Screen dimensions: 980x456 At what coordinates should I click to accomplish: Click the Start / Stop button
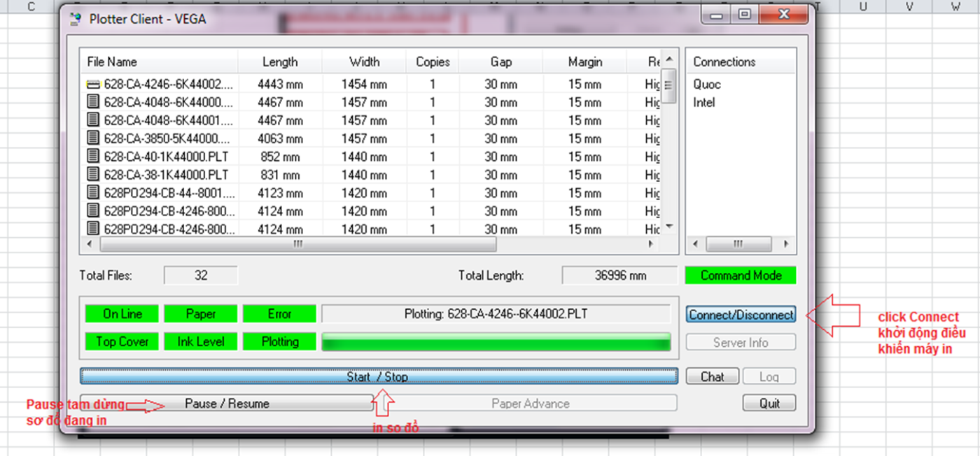pyautogui.click(x=379, y=377)
